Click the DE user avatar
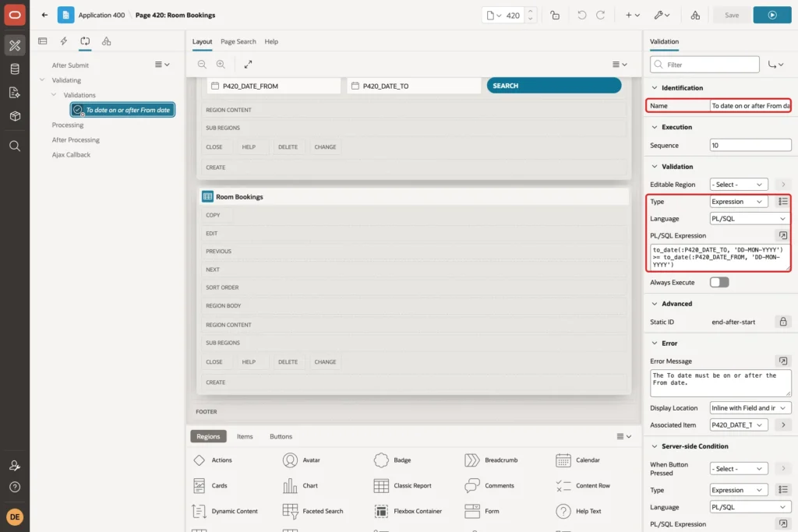 15,516
